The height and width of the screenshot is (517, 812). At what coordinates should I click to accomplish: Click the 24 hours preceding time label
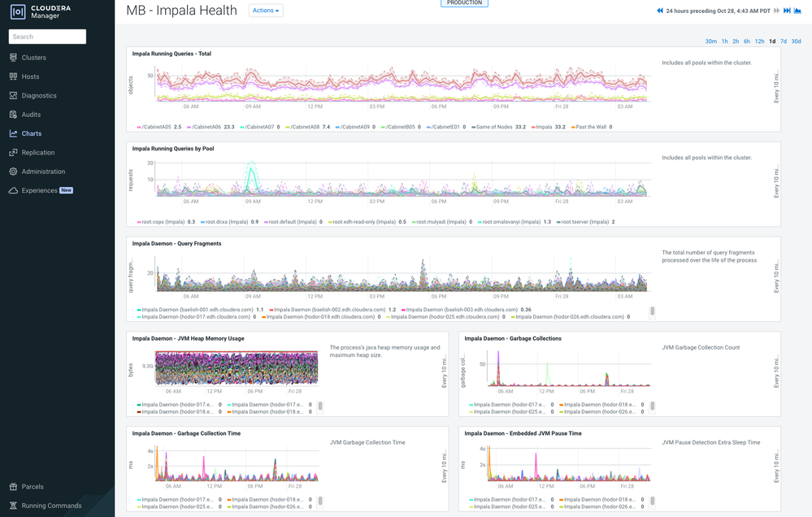click(718, 11)
